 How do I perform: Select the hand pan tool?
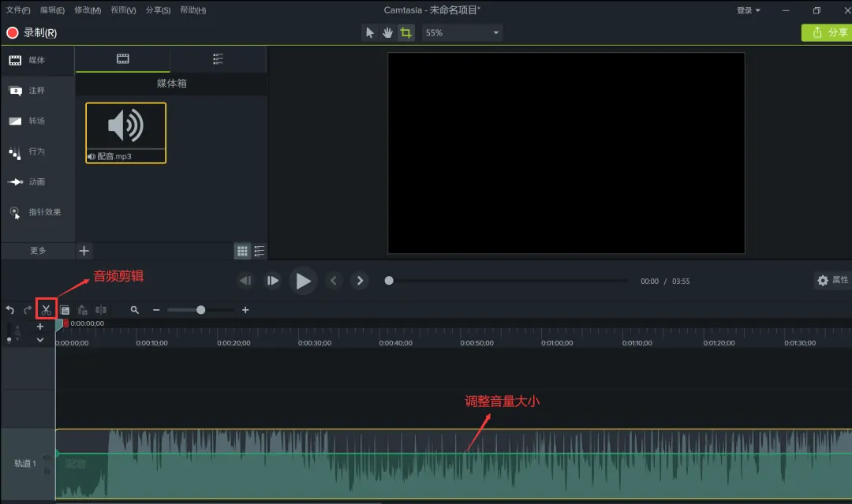(387, 32)
